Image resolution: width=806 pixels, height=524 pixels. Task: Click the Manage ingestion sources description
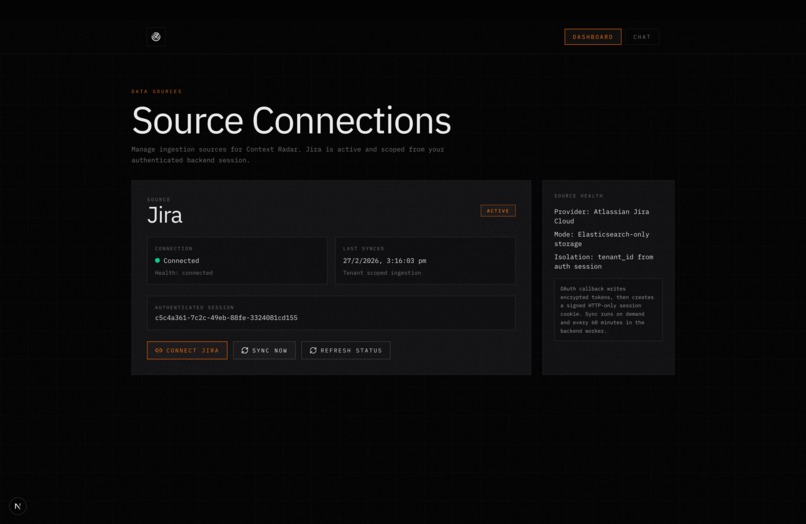(x=287, y=155)
